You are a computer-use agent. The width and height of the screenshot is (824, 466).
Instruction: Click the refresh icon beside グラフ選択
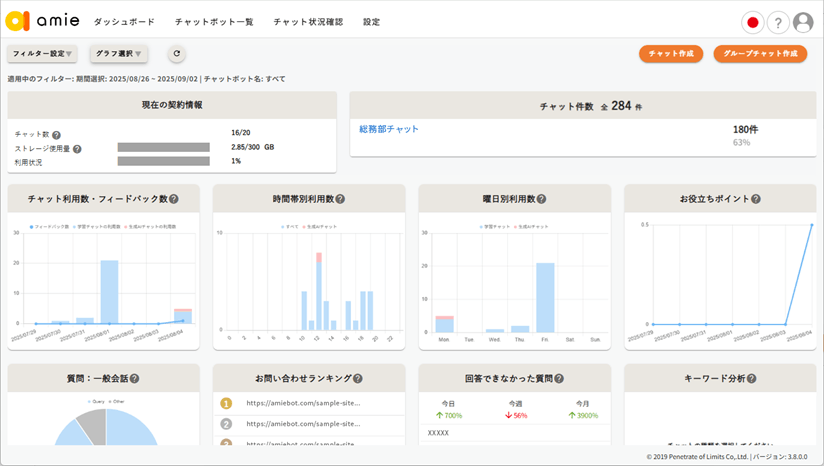[177, 54]
